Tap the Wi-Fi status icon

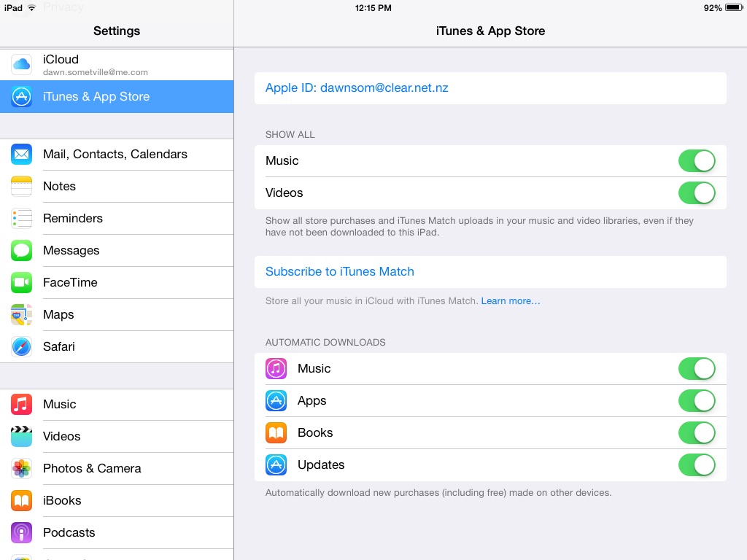pyautogui.click(x=31, y=8)
